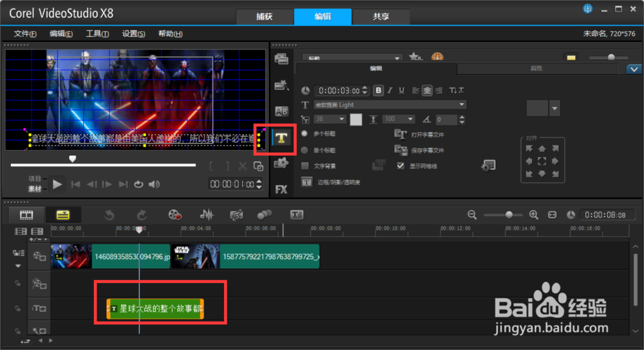This screenshot has height=350, width=644.
Task: Toggle the Repeat loop playback button
Action: (139, 184)
